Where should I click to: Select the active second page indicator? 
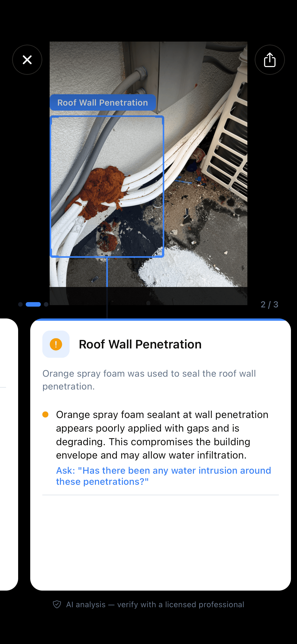click(x=33, y=304)
